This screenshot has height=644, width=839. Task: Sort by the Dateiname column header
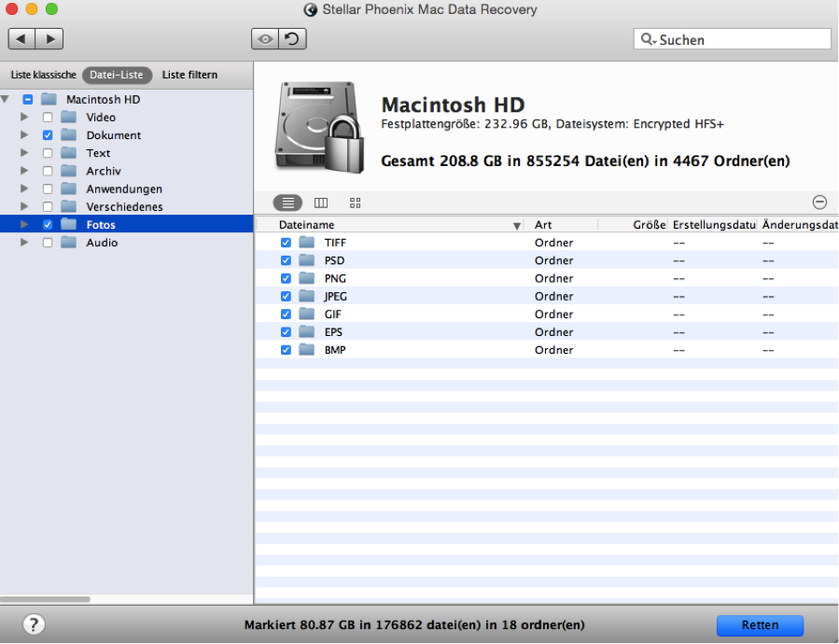(x=389, y=225)
